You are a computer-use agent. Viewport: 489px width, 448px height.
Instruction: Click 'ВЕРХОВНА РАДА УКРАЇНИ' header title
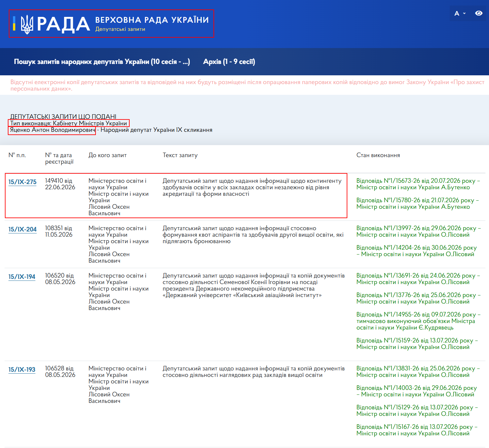click(x=152, y=20)
